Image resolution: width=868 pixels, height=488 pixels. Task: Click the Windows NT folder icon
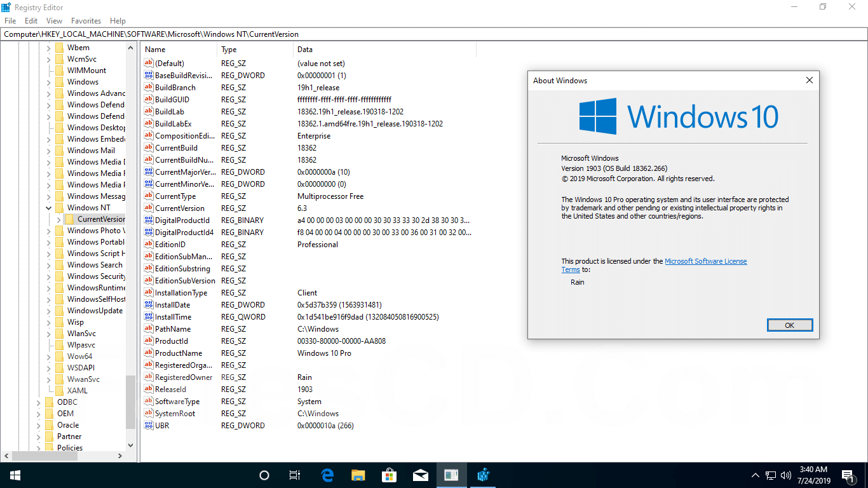click(x=60, y=208)
